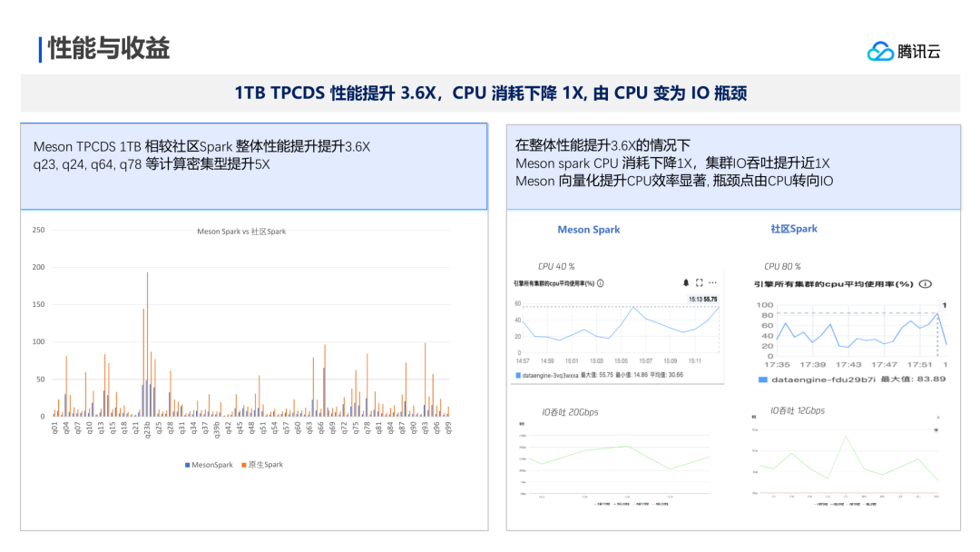Click the line 'Meson 向量化提升CPU效率显著'
The width and height of the screenshot is (980, 552).
(611, 182)
